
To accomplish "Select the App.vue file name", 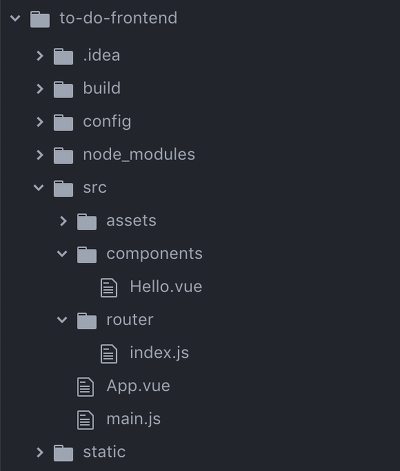I will tap(138, 386).
